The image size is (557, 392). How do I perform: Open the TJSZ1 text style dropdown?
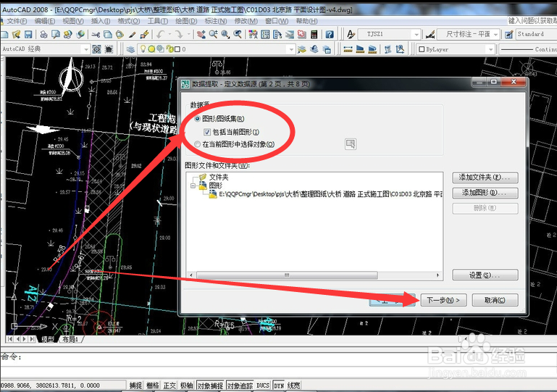coord(416,35)
